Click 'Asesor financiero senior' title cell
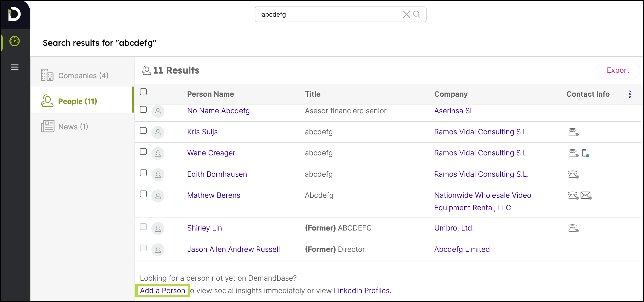This screenshot has height=302, width=644. (346, 111)
